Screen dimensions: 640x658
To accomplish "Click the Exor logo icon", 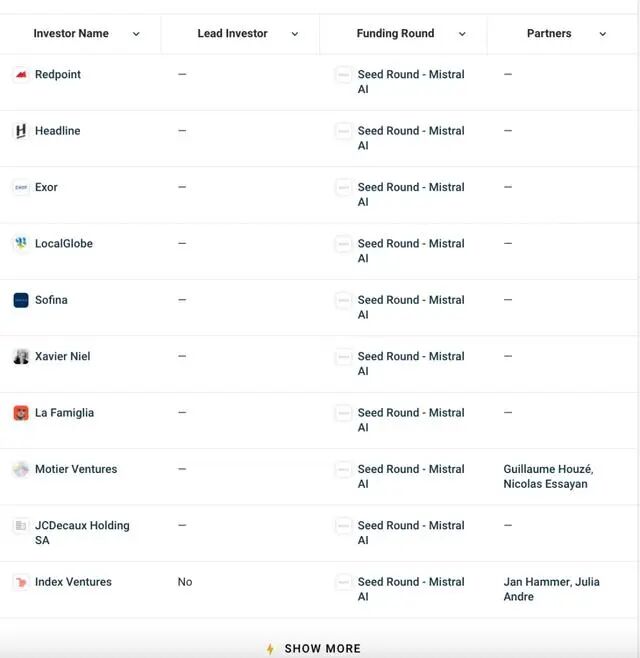I will pyautogui.click(x=21, y=187).
